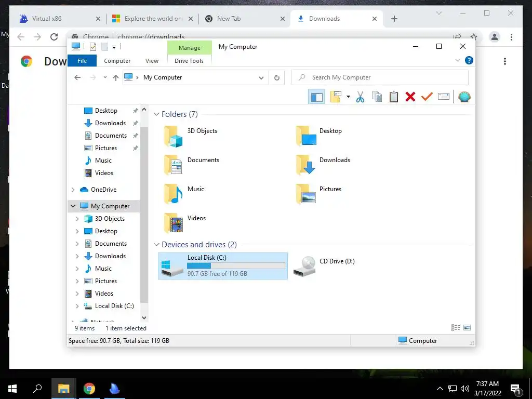The image size is (532, 399).
Task: Click the Manage contextual tab
Action: pos(189,48)
